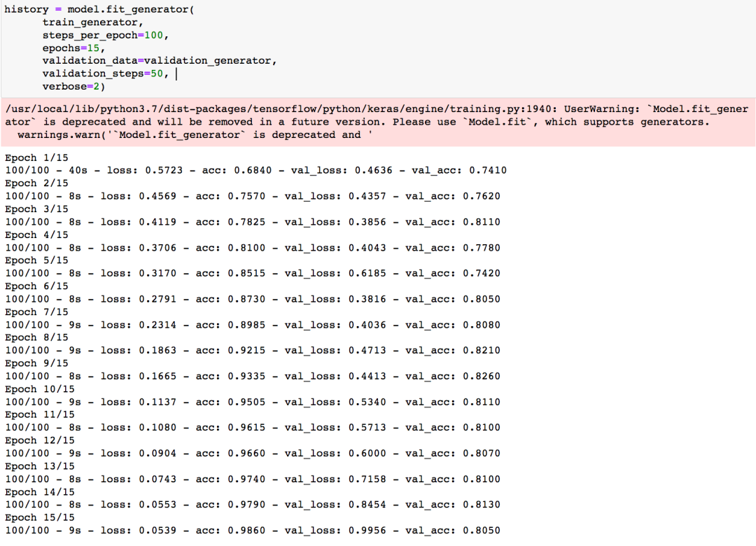Click the 'Epoch 7/15' output line
The height and width of the screenshot is (546, 756).
pos(36,312)
